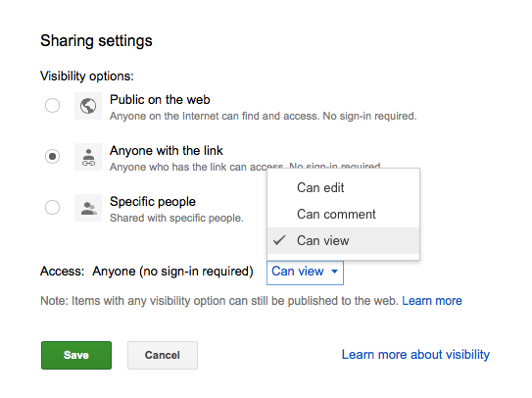Open the Learn more link in the note
The image size is (532, 398).
(432, 301)
